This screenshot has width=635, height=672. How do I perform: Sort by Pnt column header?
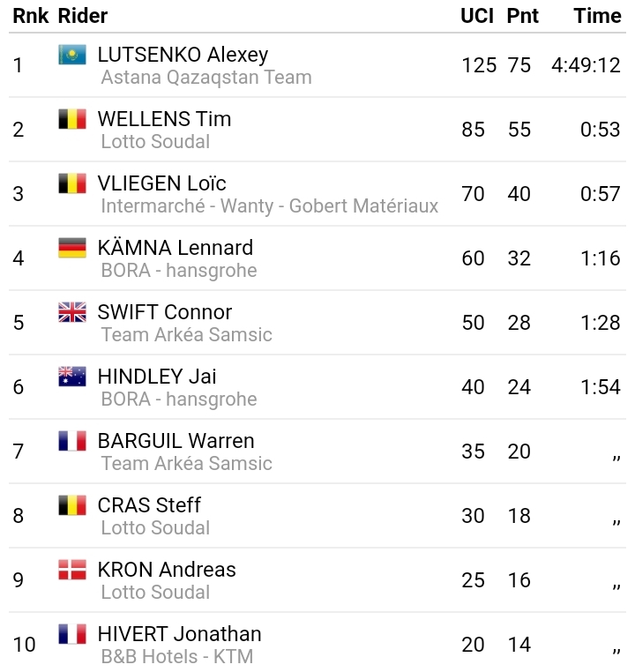522,16
